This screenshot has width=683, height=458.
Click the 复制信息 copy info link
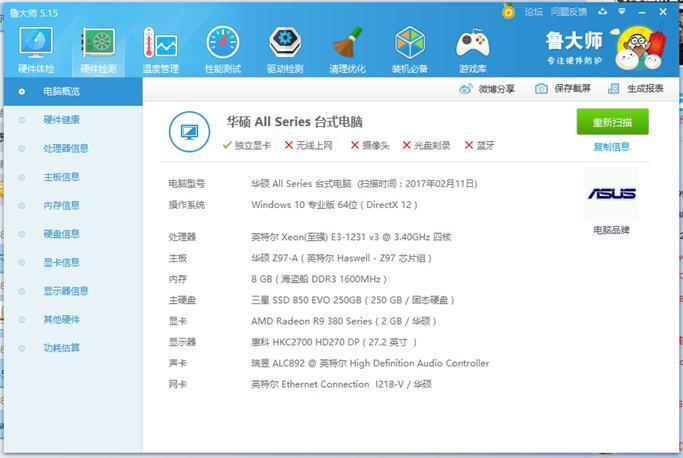(x=611, y=147)
